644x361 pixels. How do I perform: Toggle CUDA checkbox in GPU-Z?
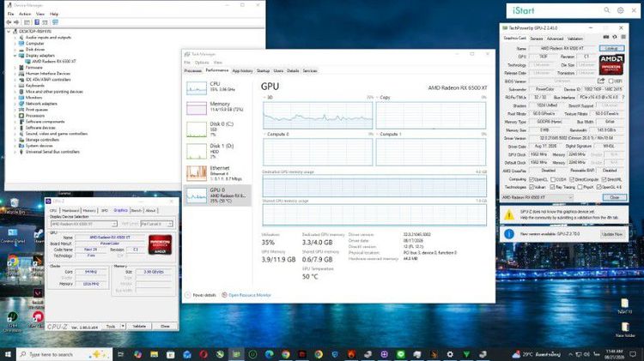coord(553,180)
